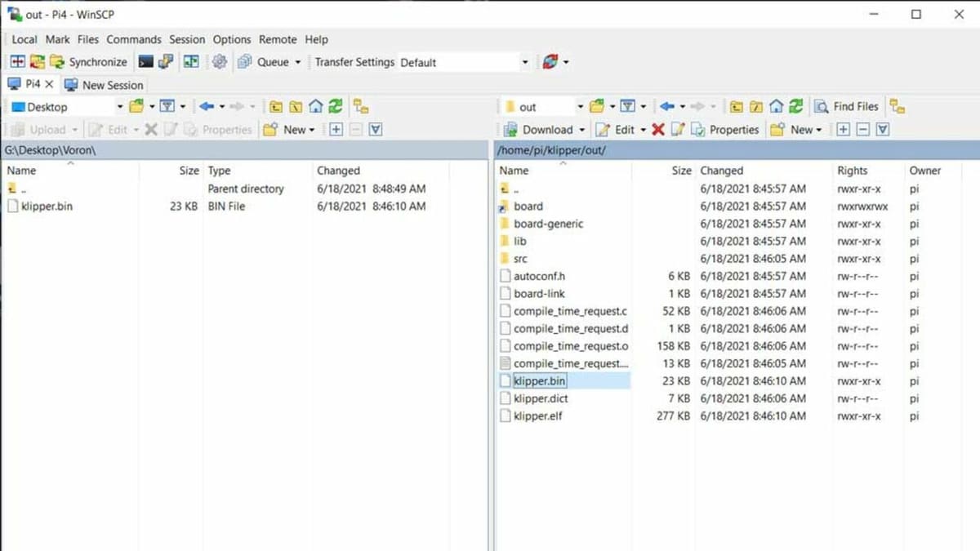Click the Explorer/Commander view toggle icon
Screen dimensions: 980x551
click(191, 62)
